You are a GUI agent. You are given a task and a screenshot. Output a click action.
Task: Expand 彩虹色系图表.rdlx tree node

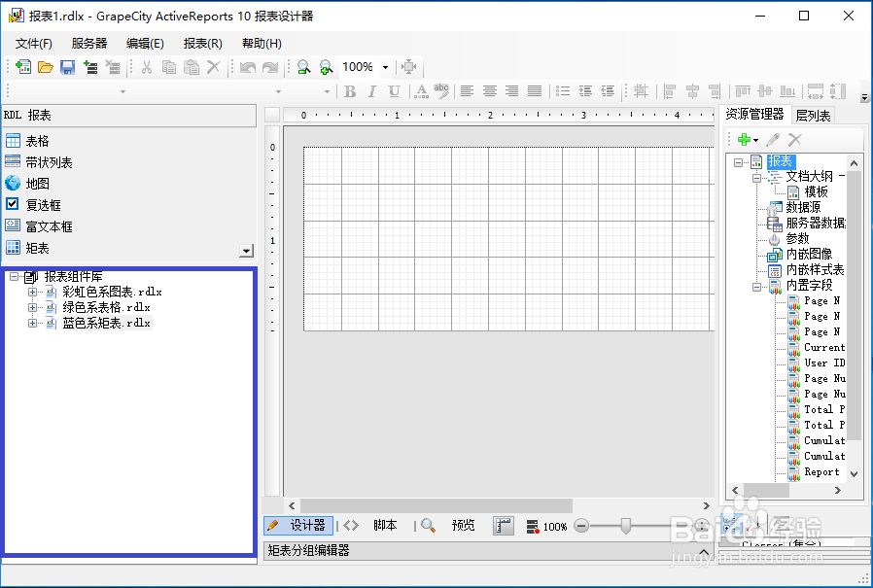click(x=32, y=292)
